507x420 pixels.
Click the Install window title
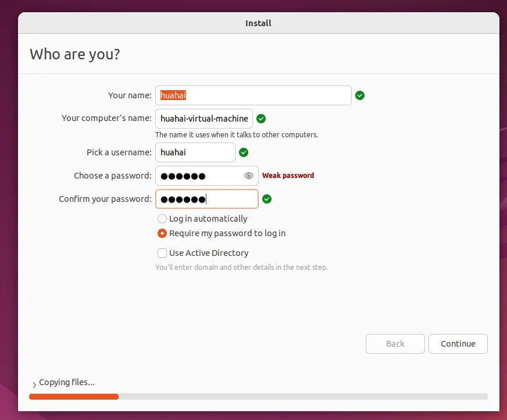(258, 23)
